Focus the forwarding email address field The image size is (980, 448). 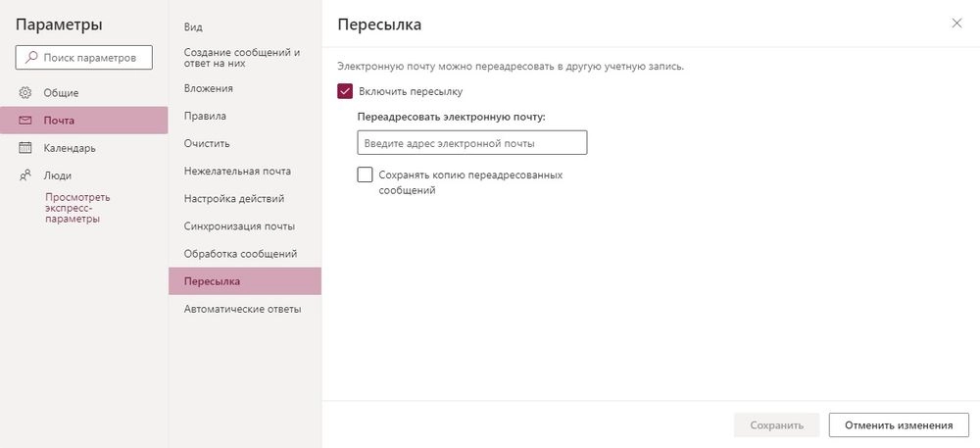pyautogui.click(x=472, y=142)
